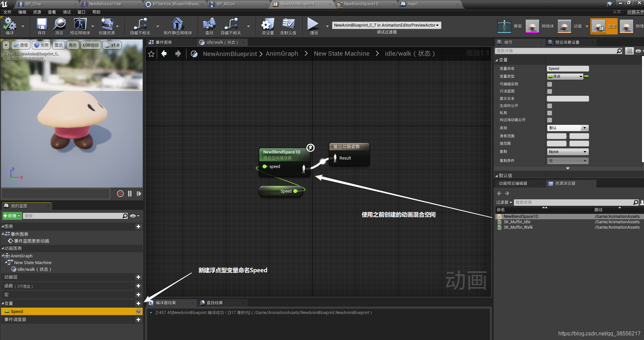Open the File (文件) menu
The image size is (644, 340).
pyautogui.click(x=7, y=12)
